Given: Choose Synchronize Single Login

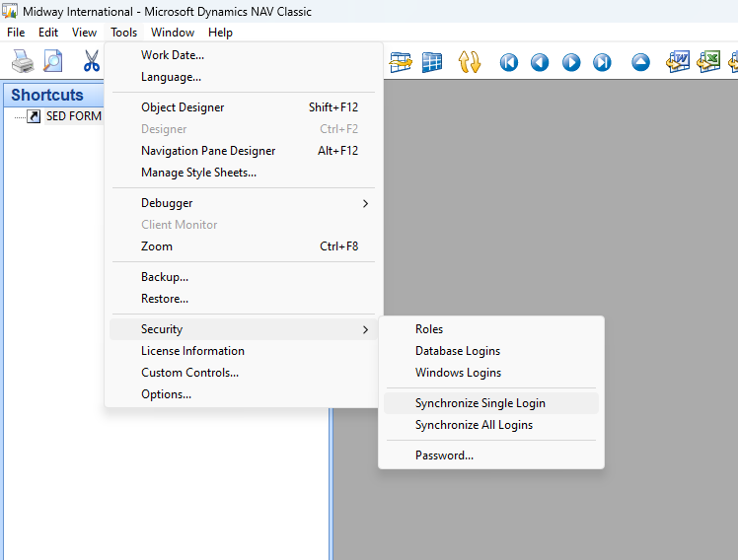Looking at the screenshot, I should 491,403.
